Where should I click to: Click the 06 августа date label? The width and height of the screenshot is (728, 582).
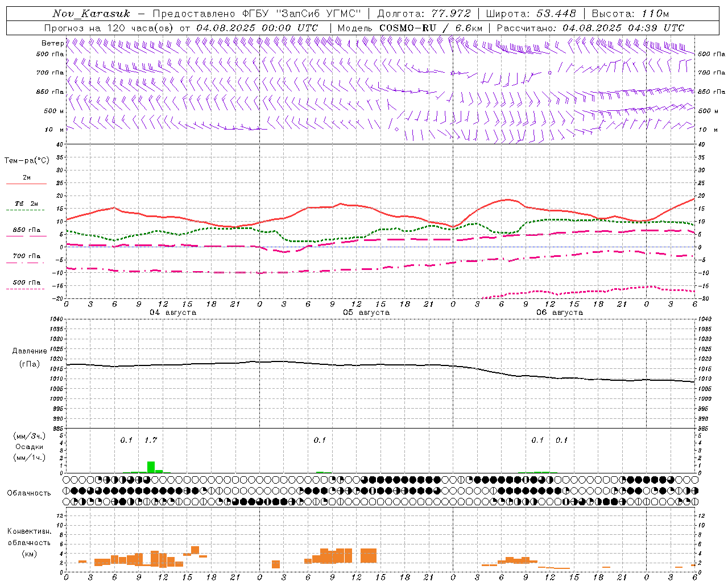click(560, 313)
